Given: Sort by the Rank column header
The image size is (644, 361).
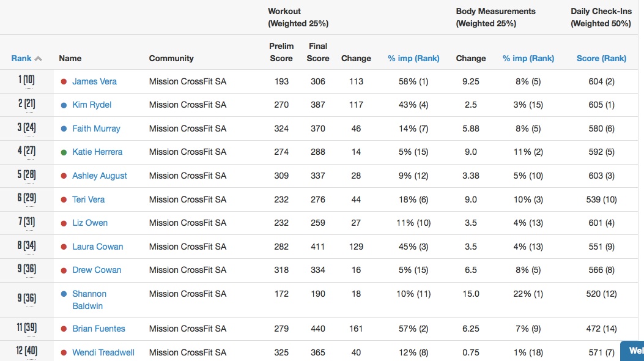Looking at the screenshot, I should (x=21, y=59).
